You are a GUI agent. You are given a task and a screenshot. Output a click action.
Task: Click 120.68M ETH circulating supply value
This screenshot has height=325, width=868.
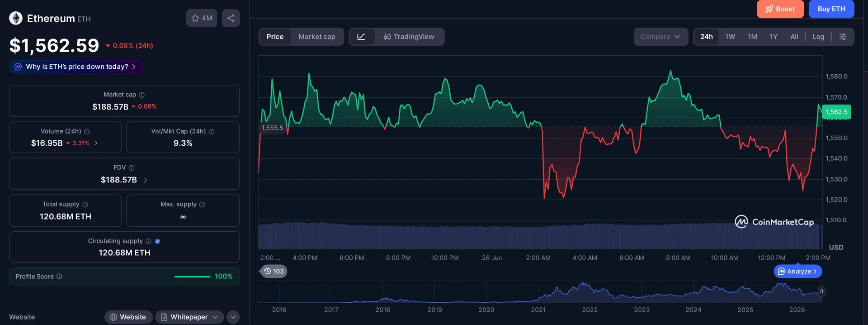tap(124, 253)
